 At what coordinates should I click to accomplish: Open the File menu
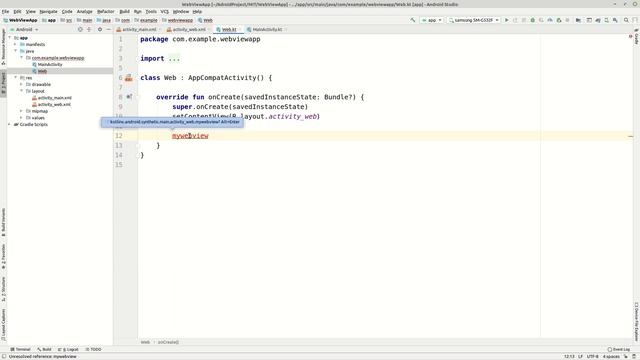tap(5, 11)
